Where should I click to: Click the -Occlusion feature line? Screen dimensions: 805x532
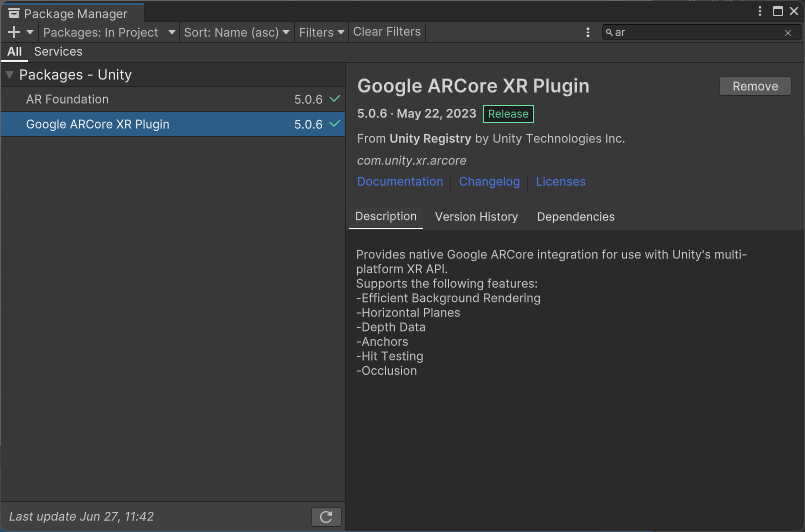[x=387, y=371]
